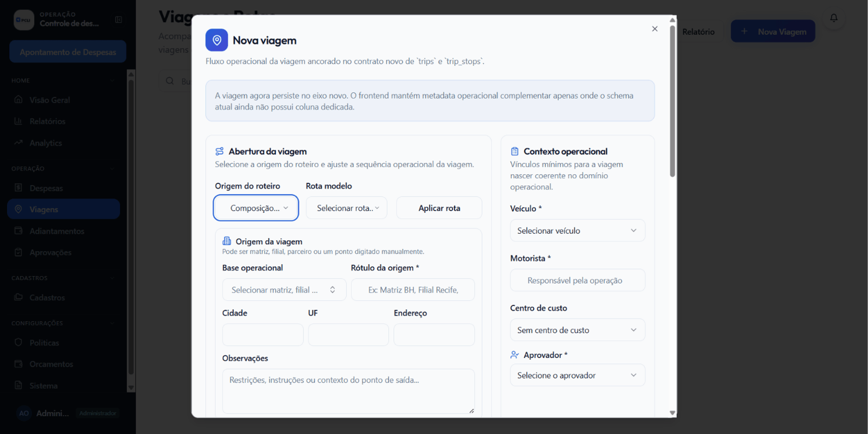The image size is (868, 434).
Task: Click the notifications bell icon
Action: [834, 18]
